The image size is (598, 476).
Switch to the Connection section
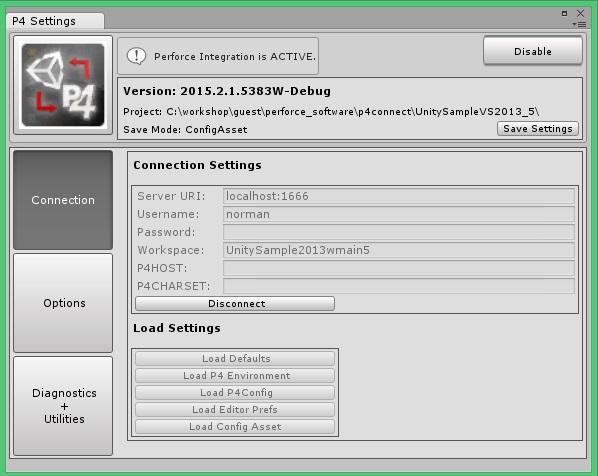coord(63,200)
